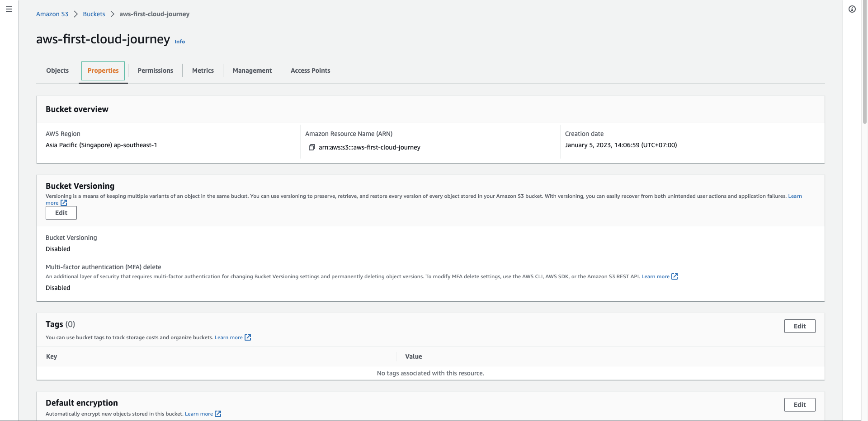This screenshot has height=421, width=868.
Task: Open the Buckets breadcrumb link
Action: (x=94, y=14)
